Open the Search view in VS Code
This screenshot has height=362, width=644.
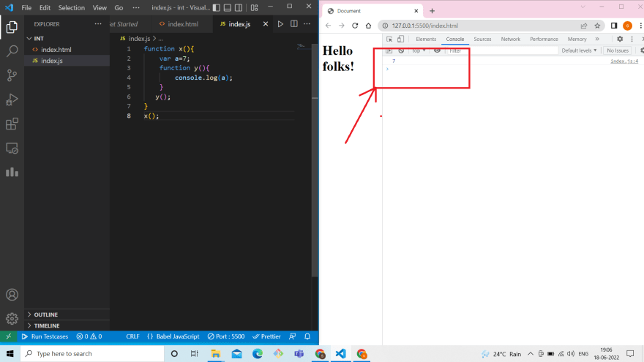[x=12, y=51]
